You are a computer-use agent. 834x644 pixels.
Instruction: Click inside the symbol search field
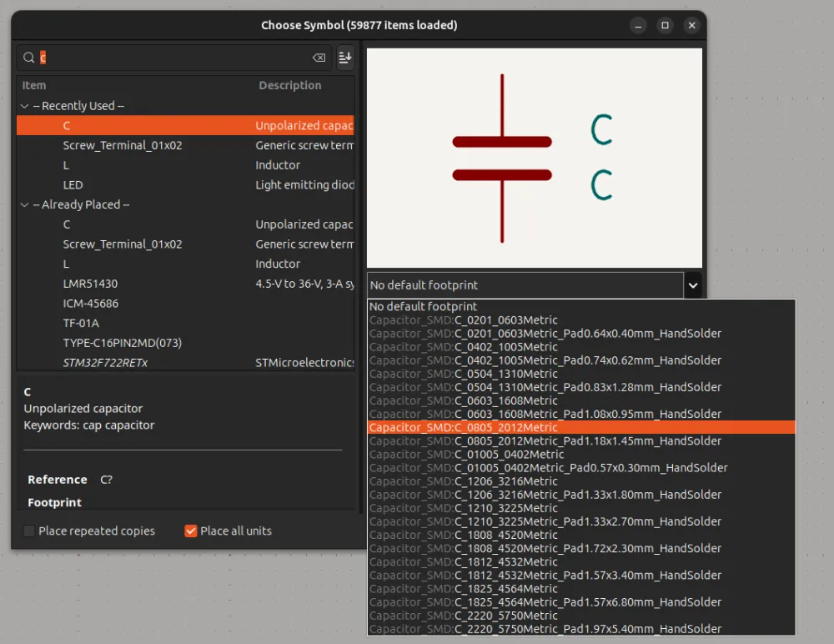tap(167, 58)
